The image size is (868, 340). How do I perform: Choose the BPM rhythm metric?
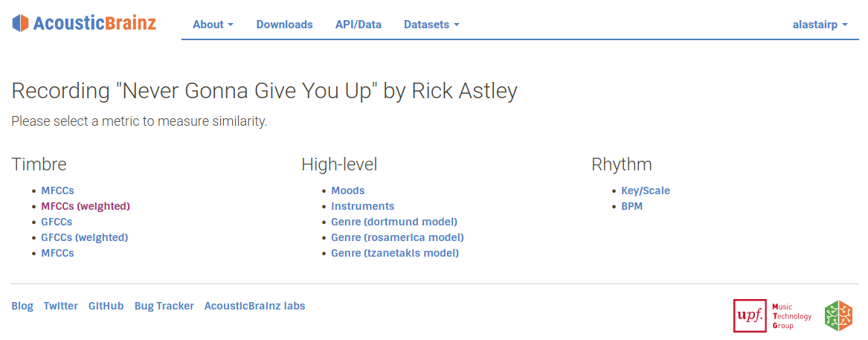(x=631, y=206)
